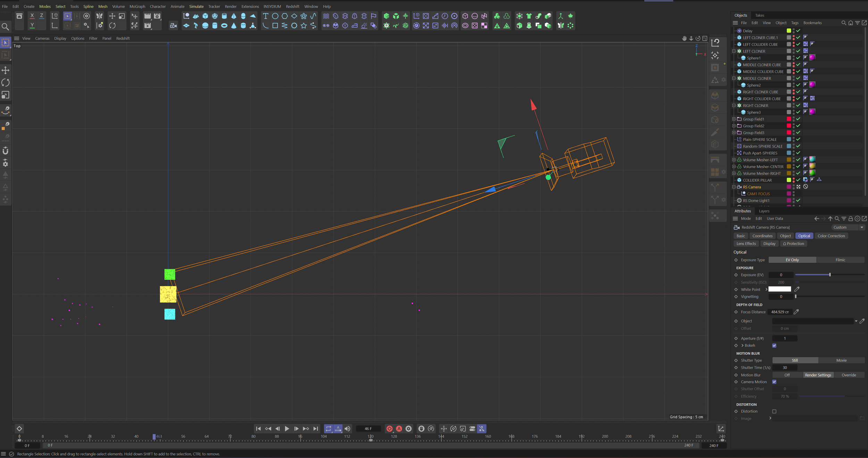This screenshot has width=868, height=458.
Task: Go to the start of the timeline
Action: pyautogui.click(x=258, y=429)
